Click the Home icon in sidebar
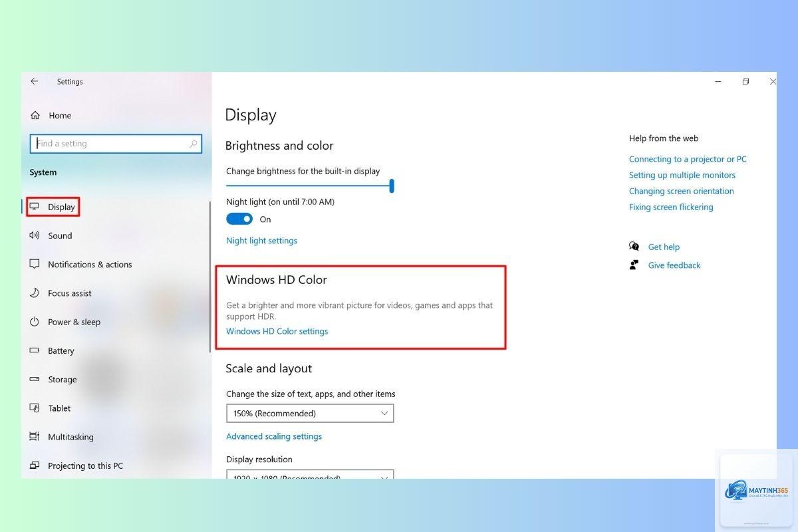Screen dimensions: 798x532 coord(35,115)
